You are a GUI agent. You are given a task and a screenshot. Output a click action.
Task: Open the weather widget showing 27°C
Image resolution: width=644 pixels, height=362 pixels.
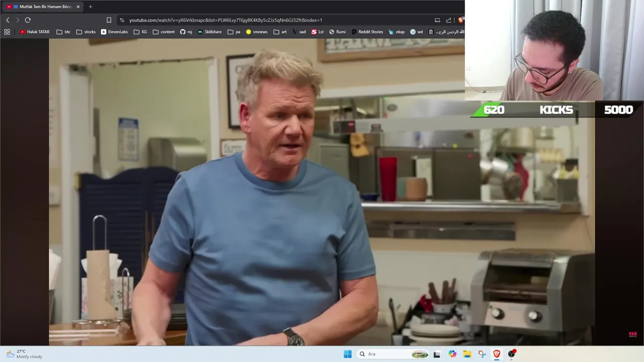pos(24,354)
